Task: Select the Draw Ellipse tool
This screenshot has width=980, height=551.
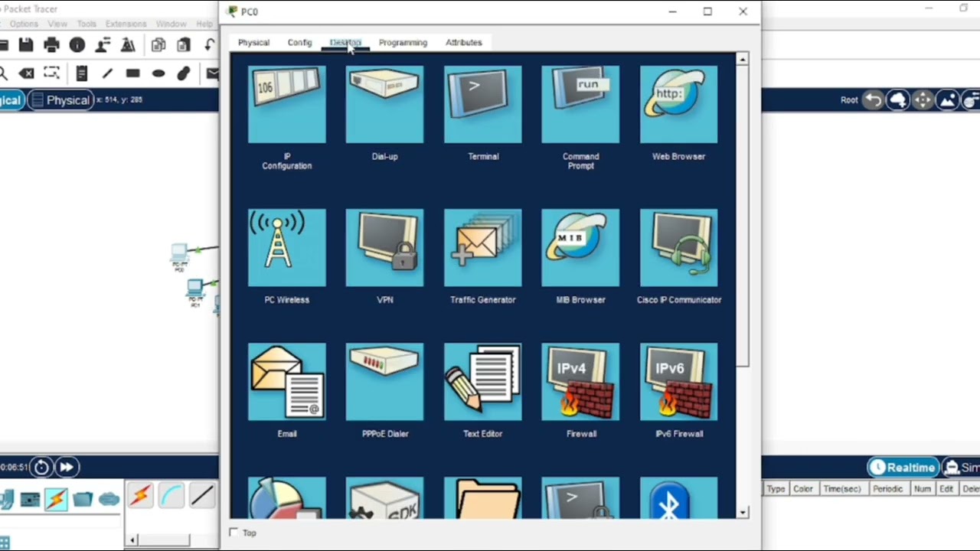Action: pyautogui.click(x=158, y=73)
